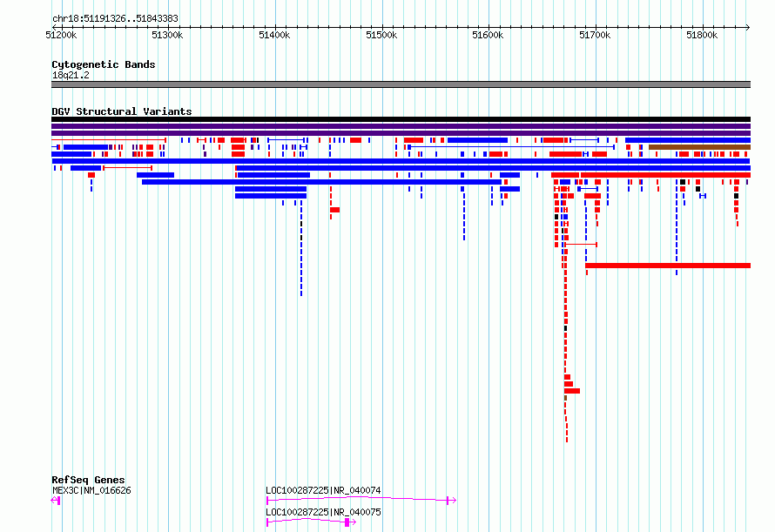Screen dimensions: 775x532
Task: Click the ruler's left end arrow
Action: click(54, 27)
